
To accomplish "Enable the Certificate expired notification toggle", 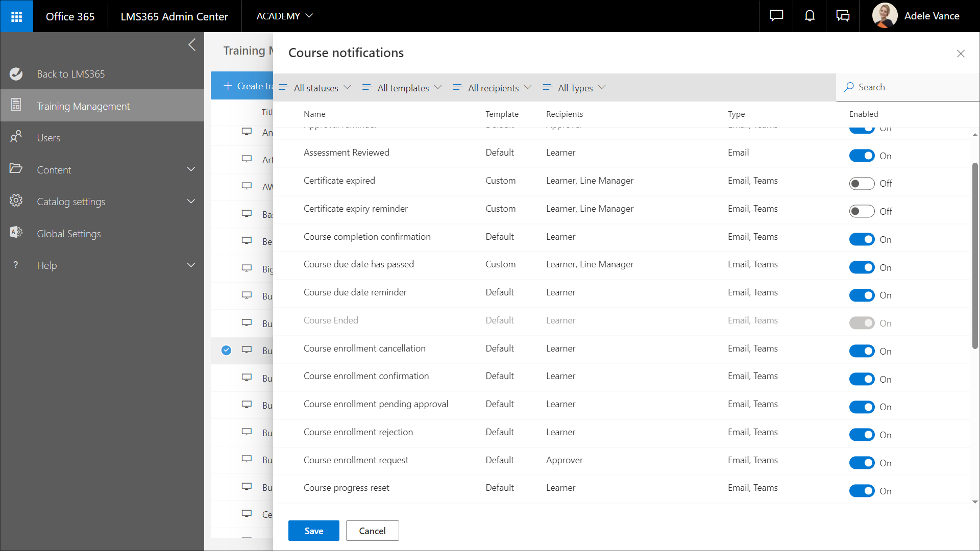I will 862,184.
